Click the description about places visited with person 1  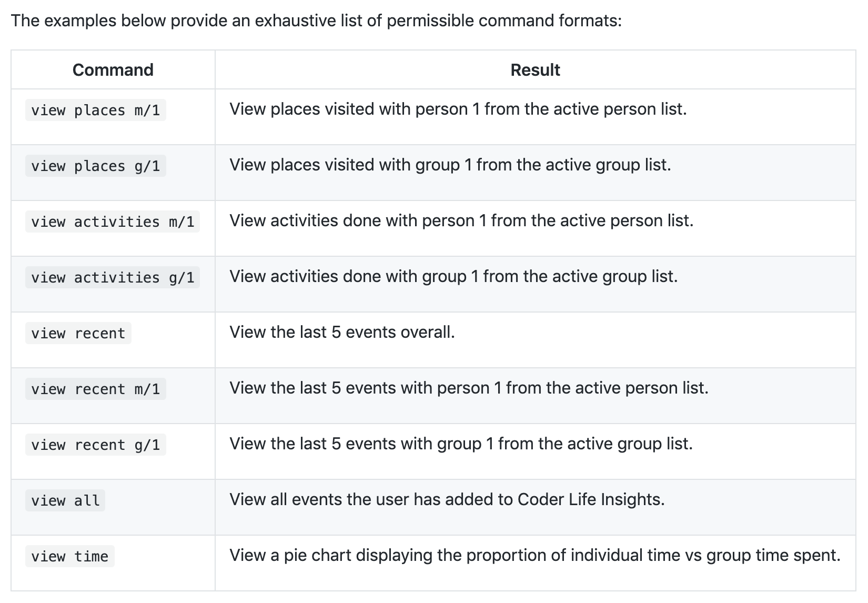[458, 109]
